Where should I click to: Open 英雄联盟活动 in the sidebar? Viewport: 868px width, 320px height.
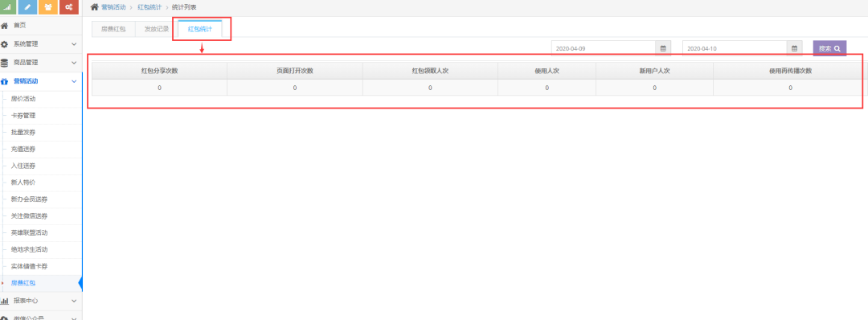(x=30, y=233)
